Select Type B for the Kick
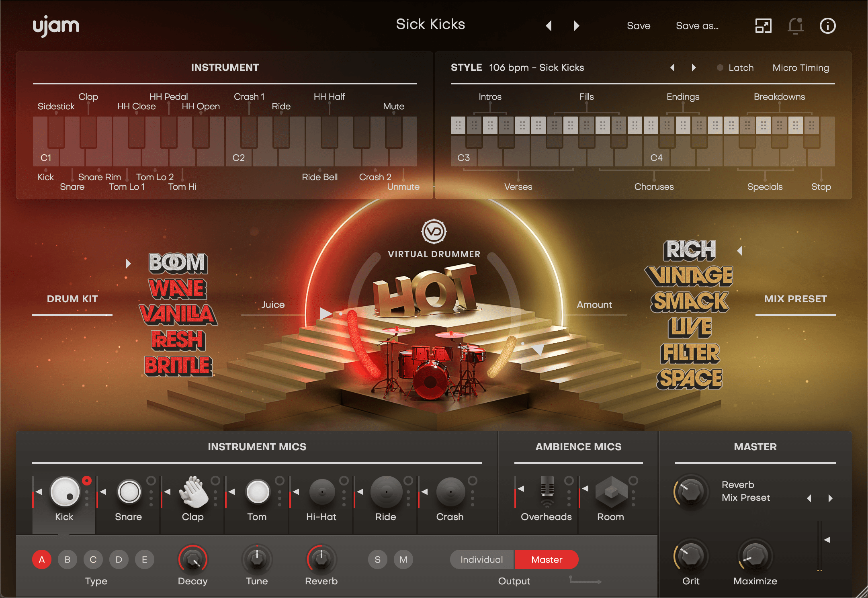Image resolution: width=868 pixels, height=598 pixels. 68,559
